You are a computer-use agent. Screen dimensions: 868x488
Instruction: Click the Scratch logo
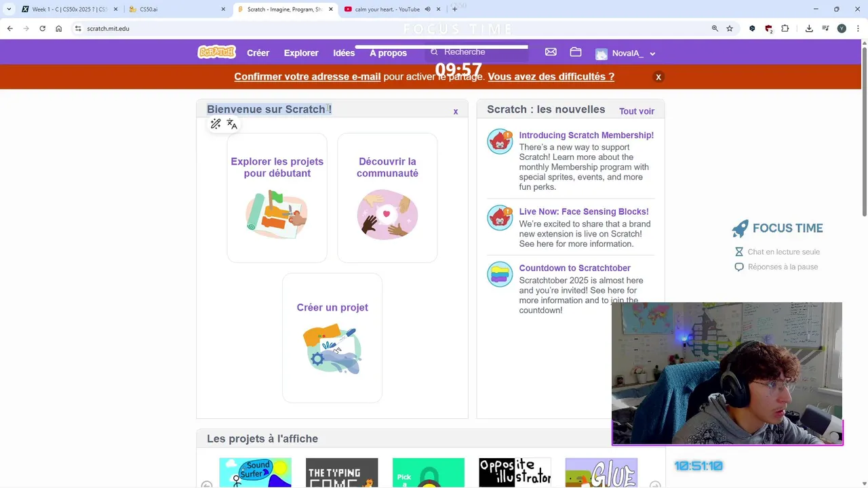coord(216,52)
